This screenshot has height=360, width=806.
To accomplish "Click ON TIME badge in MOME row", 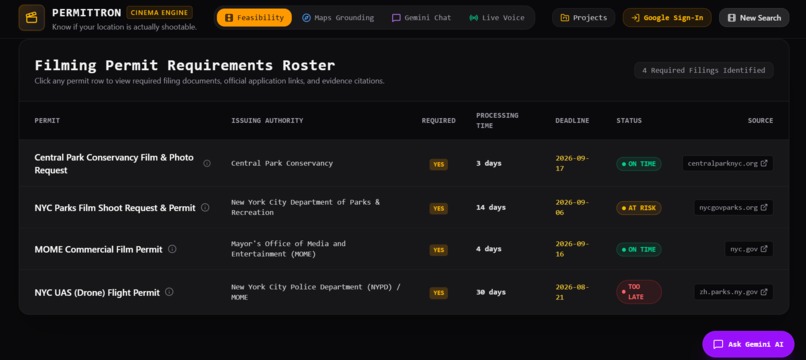I will click(638, 249).
